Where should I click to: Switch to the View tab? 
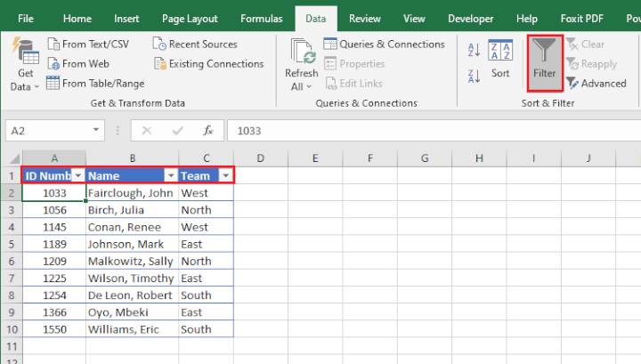pos(414,19)
